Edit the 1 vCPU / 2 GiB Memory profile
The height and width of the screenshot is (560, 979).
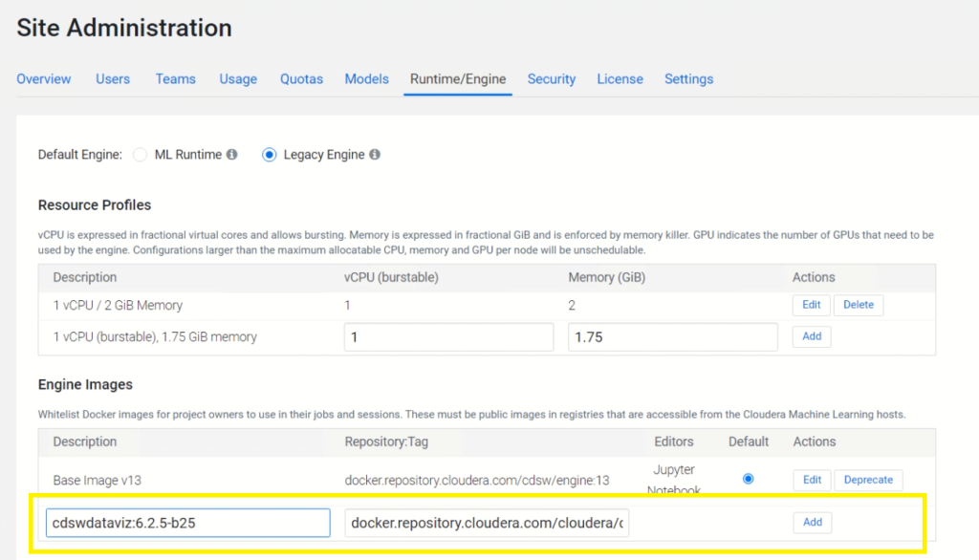click(x=811, y=305)
